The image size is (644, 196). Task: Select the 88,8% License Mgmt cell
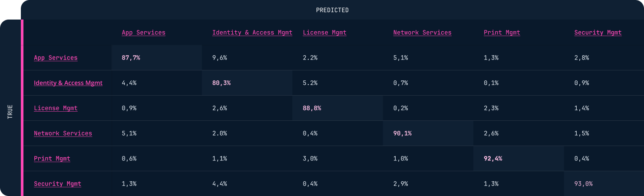click(337, 108)
